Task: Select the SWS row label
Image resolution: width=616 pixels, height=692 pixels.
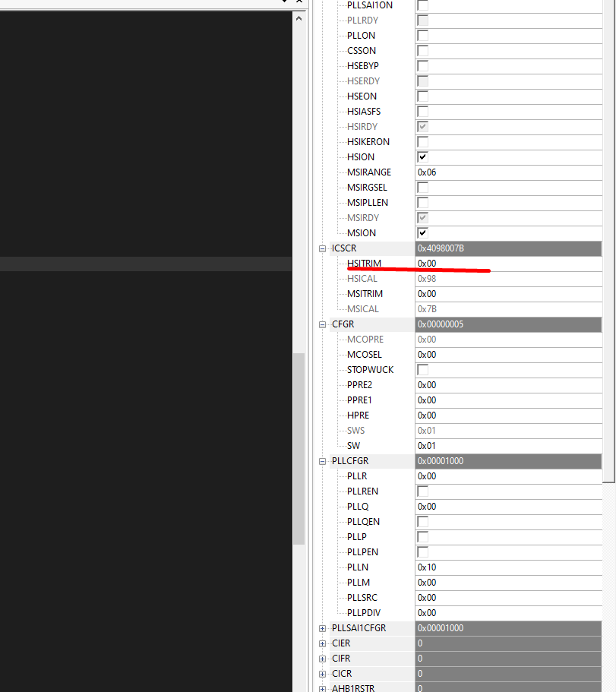Action: [x=355, y=431]
